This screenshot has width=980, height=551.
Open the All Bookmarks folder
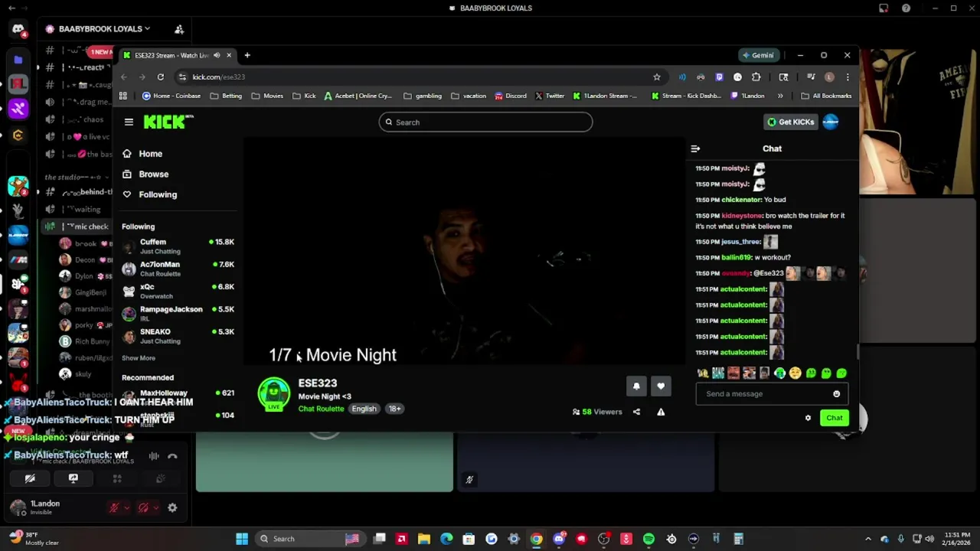pyautogui.click(x=826, y=96)
